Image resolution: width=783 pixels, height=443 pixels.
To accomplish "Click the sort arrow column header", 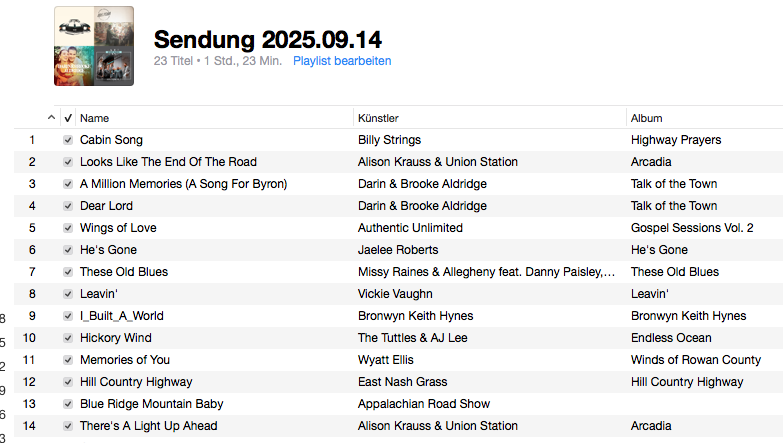I will point(52,118).
